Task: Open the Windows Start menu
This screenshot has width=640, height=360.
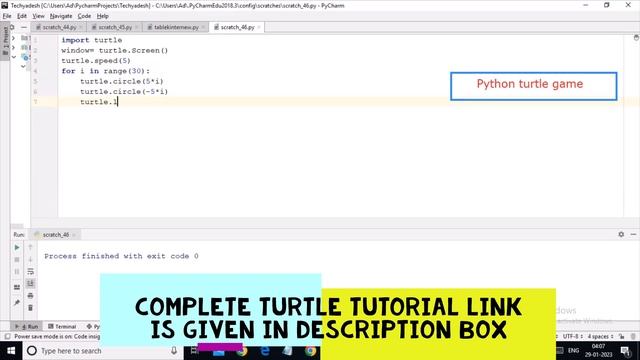Action: click(11, 351)
